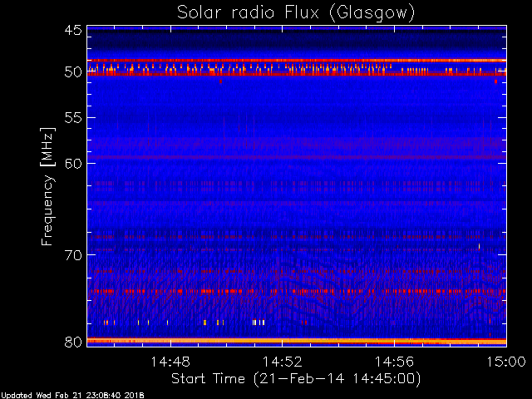Viewport: 532px width, 399px height.
Task: Click the time label 14:52
Action: [283, 362]
